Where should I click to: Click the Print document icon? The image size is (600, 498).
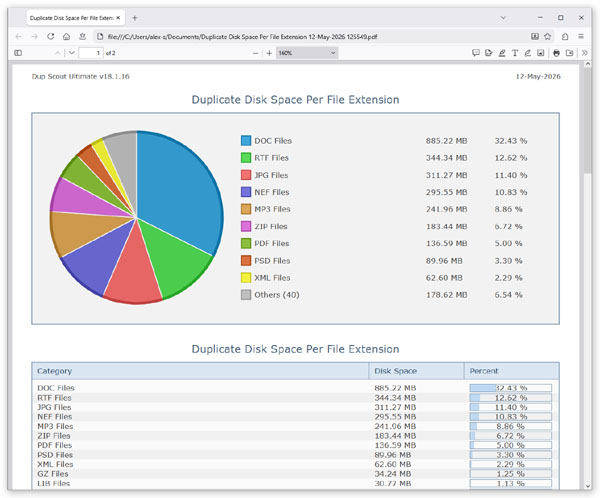point(556,53)
